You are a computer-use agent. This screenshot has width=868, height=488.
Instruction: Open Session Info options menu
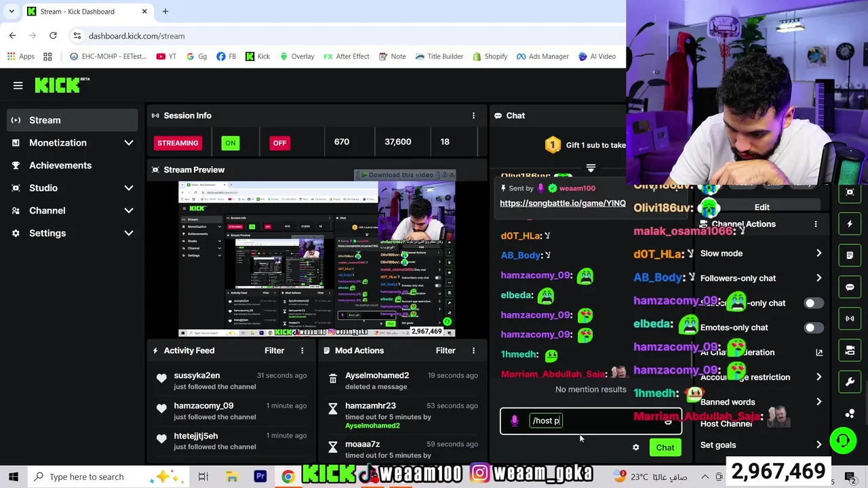click(x=473, y=116)
